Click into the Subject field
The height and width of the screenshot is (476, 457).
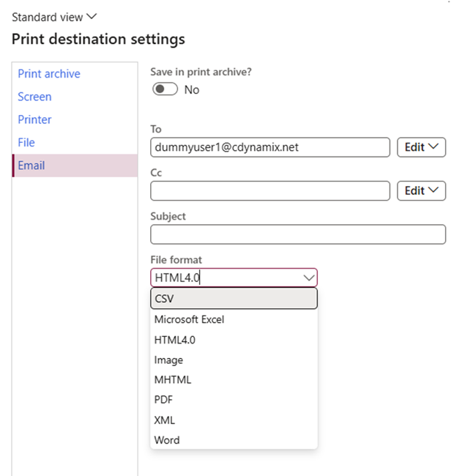click(298, 234)
